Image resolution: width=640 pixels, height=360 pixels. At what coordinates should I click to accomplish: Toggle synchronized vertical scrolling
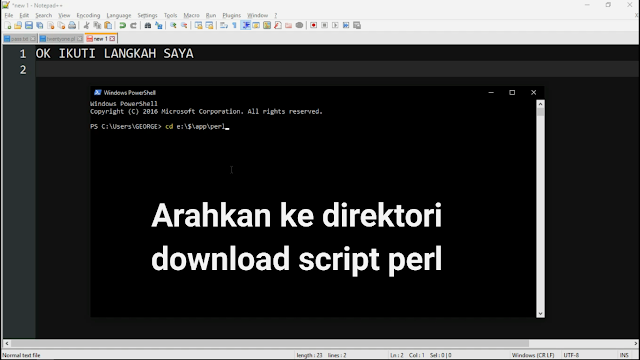(x=198, y=25)
